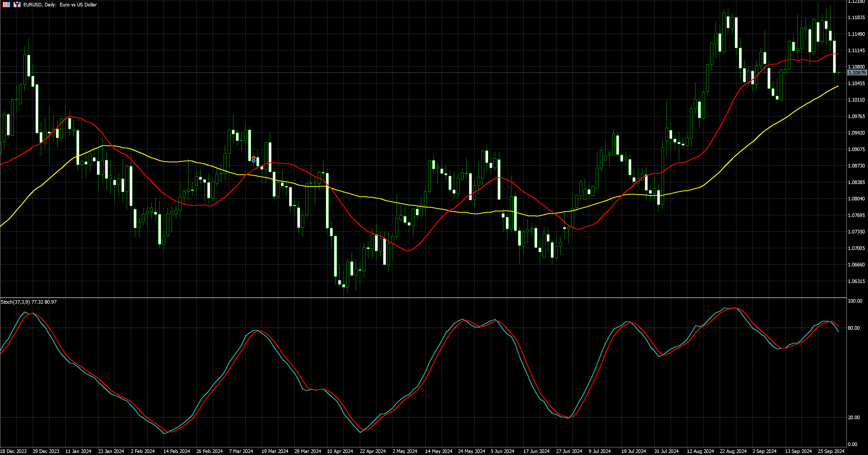Click the red sell arrow on chart
This screenshot has height=455, width=868.
[x=254, y=158]
